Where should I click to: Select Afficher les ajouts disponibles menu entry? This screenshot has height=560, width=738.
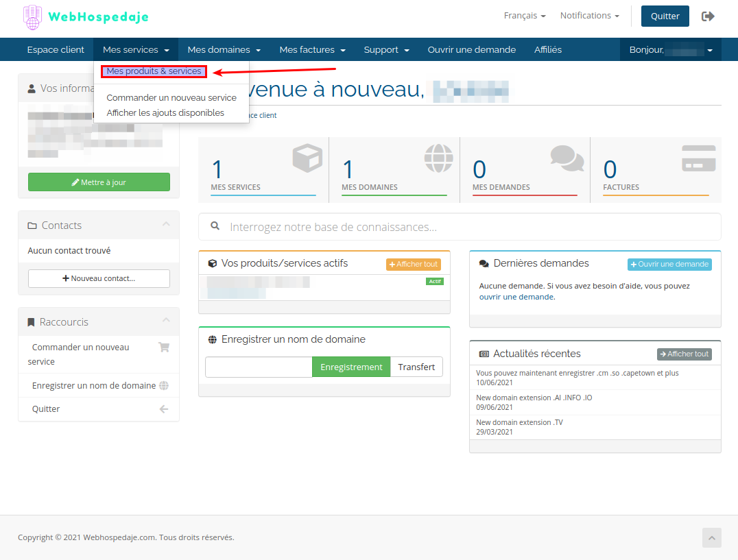165,113
